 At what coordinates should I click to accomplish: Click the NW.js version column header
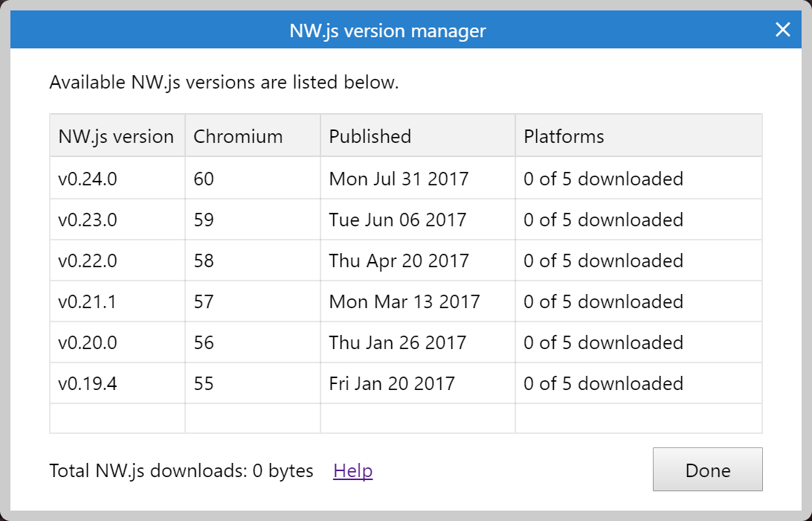coord(116,135)
